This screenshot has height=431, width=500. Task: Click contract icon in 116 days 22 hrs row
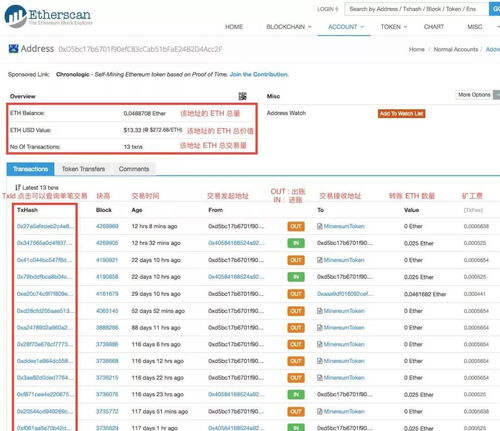(x=320, y=377)
